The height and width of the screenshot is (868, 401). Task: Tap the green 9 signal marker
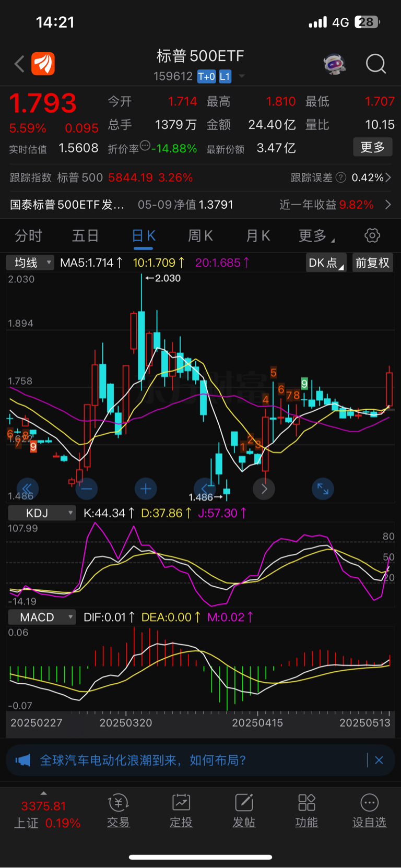point(304,383)
